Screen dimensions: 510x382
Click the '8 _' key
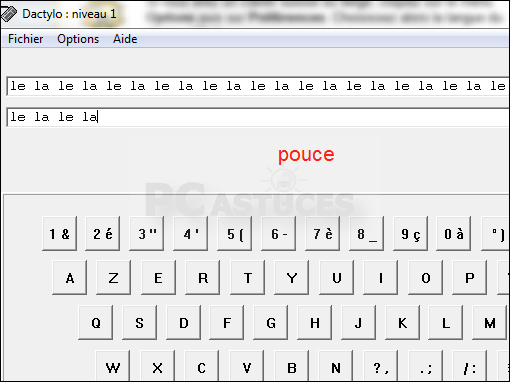[367, 233]
